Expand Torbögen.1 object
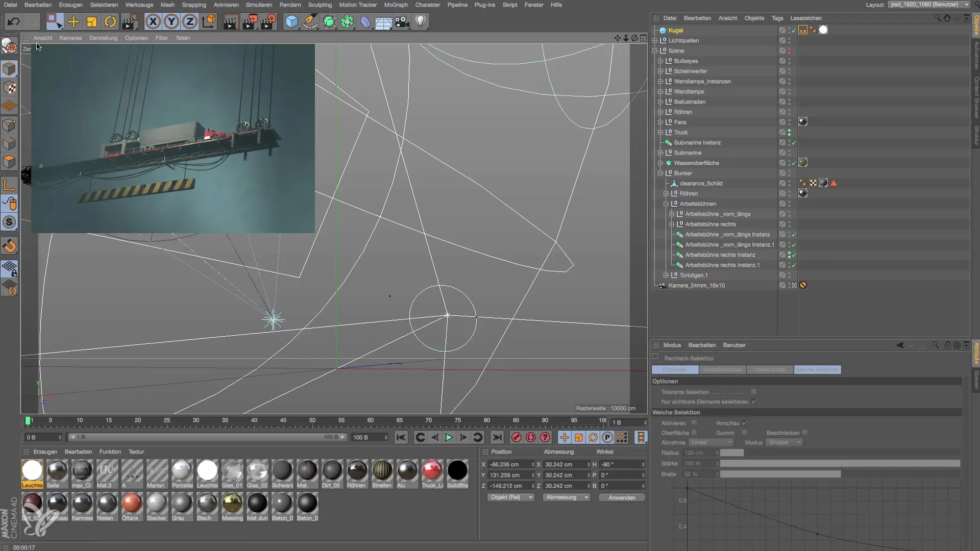The width and height of the screenshot is (980, 551). coord(666,275)
